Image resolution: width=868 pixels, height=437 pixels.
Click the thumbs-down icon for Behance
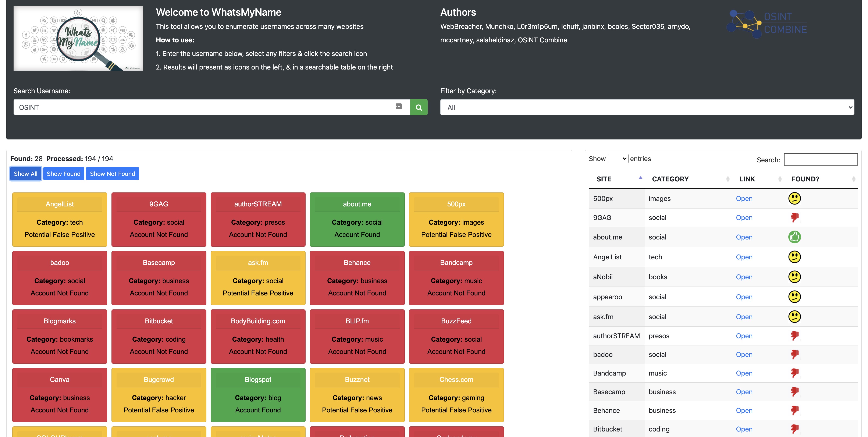pos(794,410)
